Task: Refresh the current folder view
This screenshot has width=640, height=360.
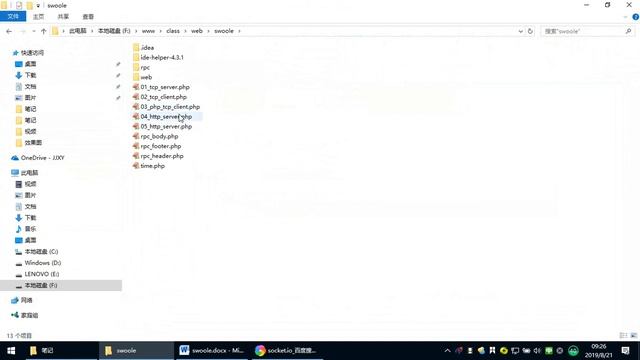Action: coord(530,31)
